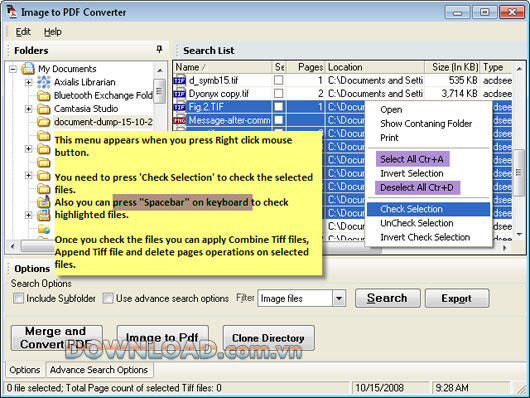Check the box for d_symb15.tif

coord(279,80)
